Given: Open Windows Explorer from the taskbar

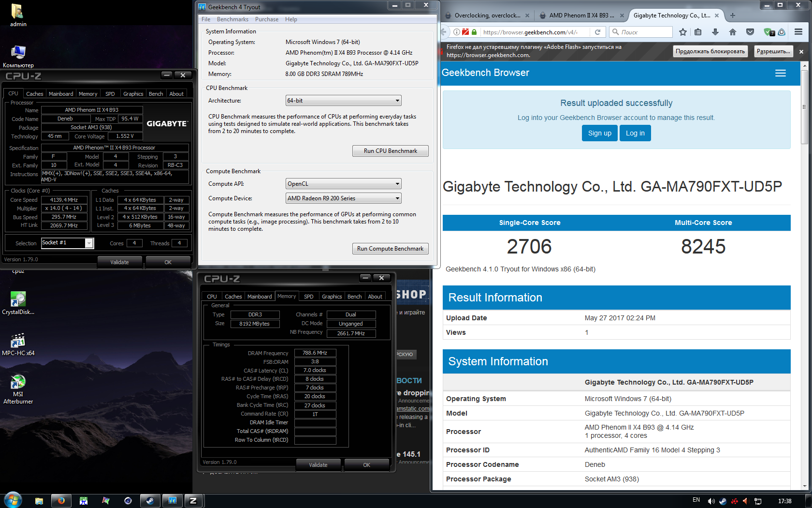Looking at the screenshot, I should 39,501.
